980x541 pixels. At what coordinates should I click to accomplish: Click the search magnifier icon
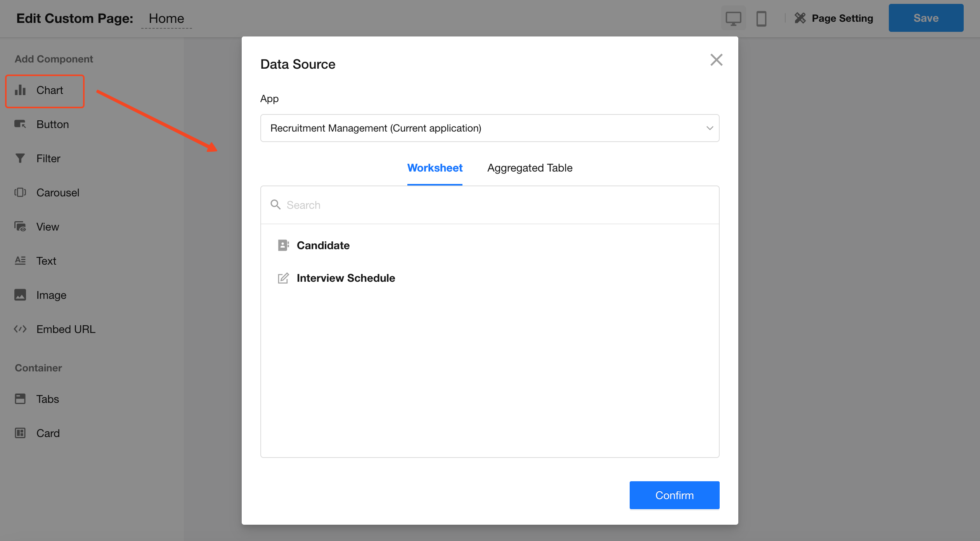click(275, 205)
